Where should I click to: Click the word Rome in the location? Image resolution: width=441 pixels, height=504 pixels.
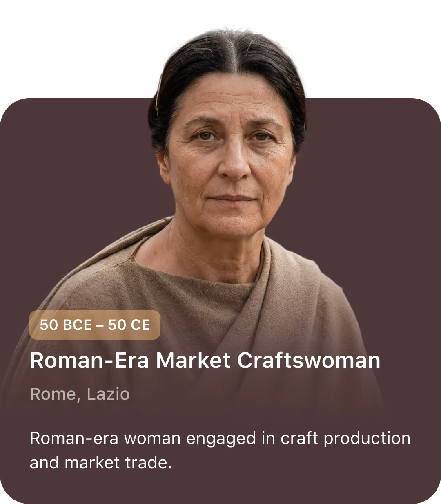(53, 394)
